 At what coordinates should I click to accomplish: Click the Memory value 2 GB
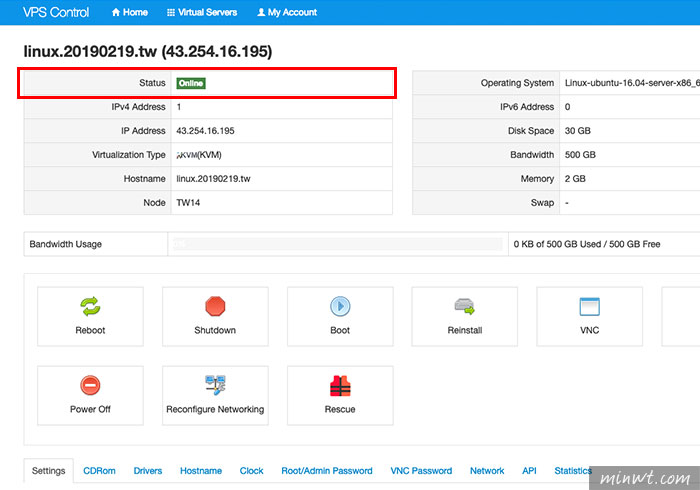(x=575, y=179)
